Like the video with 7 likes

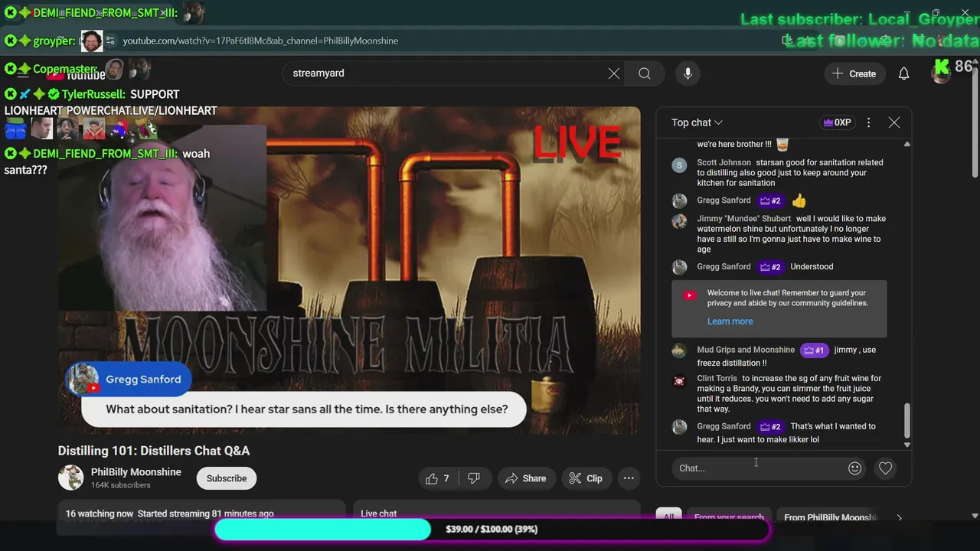(437, 478)
